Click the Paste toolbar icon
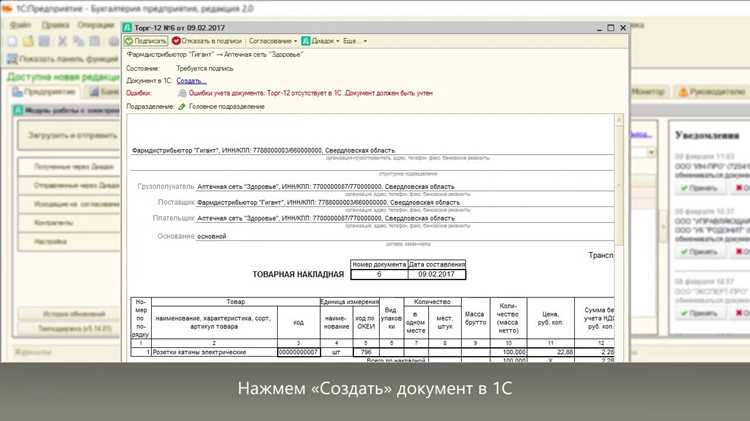This screenshot has height=421, width=750. (x=95, y=42)
